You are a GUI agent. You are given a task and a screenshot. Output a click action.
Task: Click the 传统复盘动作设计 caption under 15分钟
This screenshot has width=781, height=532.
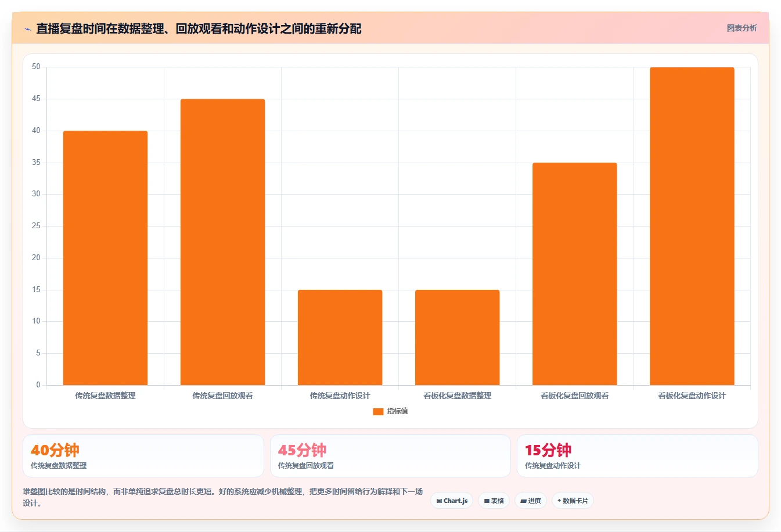553,466
